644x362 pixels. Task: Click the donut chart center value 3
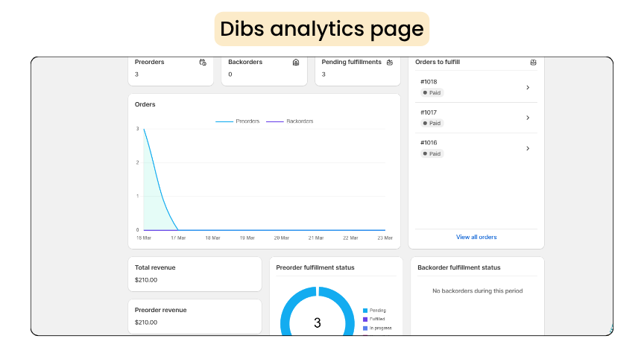(317, 323)
